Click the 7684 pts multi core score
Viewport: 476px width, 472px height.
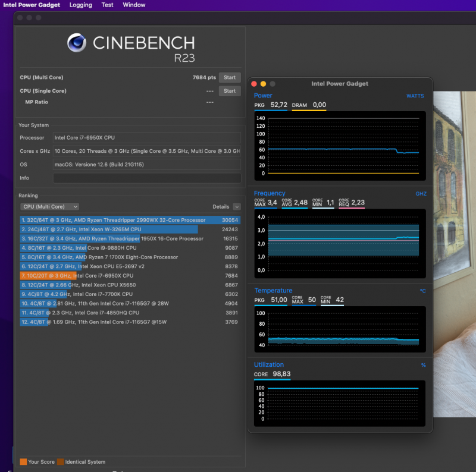204,77
